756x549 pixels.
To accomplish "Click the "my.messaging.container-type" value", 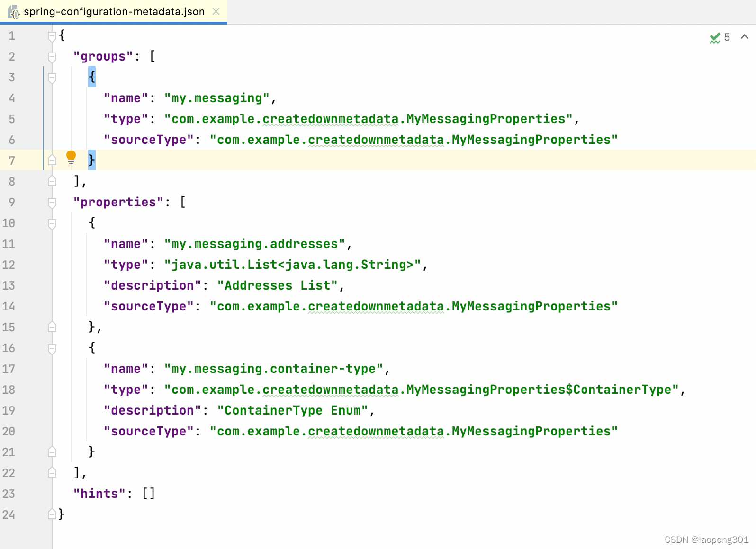I will tap(274, 369).
